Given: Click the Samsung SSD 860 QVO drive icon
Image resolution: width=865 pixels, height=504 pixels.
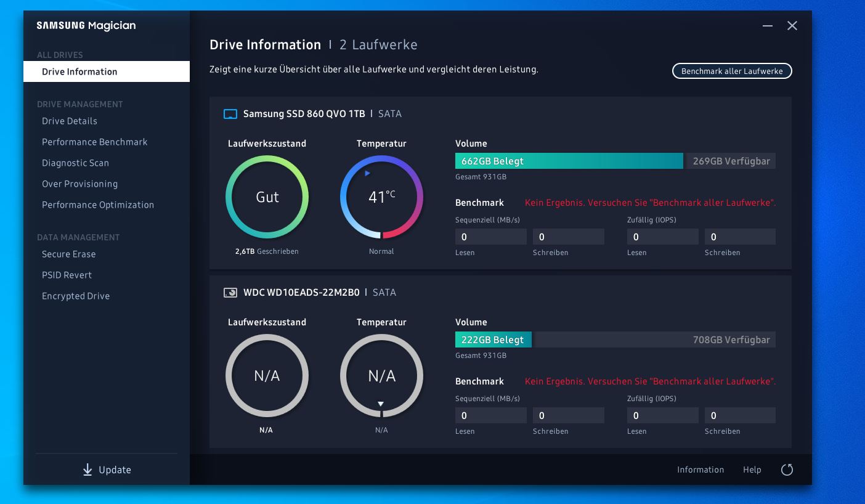Looking at the screenshot, I should pyautogui.click(x=230, y=114).
